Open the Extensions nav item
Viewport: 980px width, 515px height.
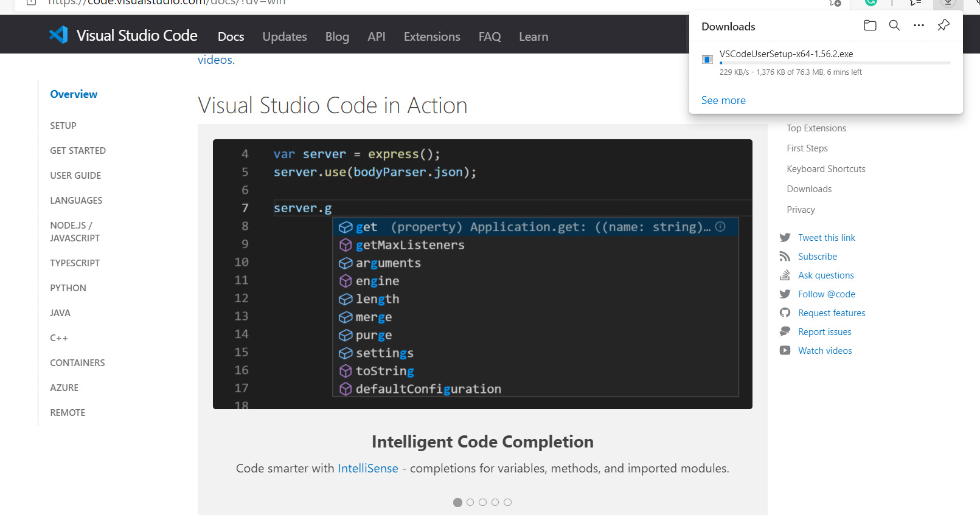click(432, 37)
